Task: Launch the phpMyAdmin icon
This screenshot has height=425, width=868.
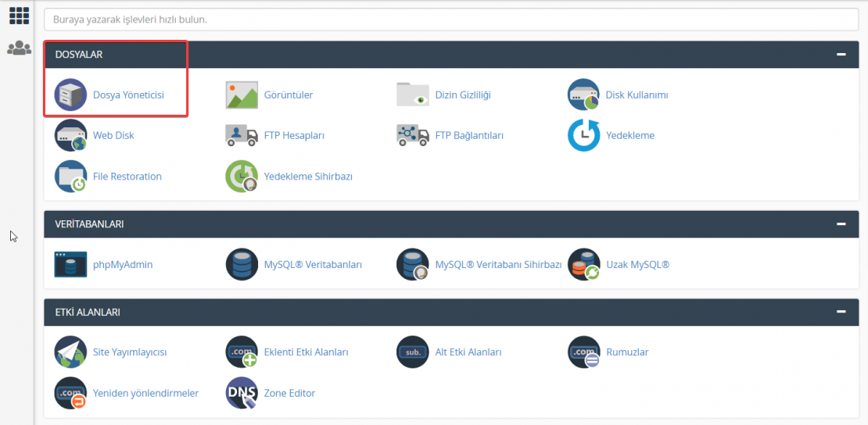Action: 70,264
